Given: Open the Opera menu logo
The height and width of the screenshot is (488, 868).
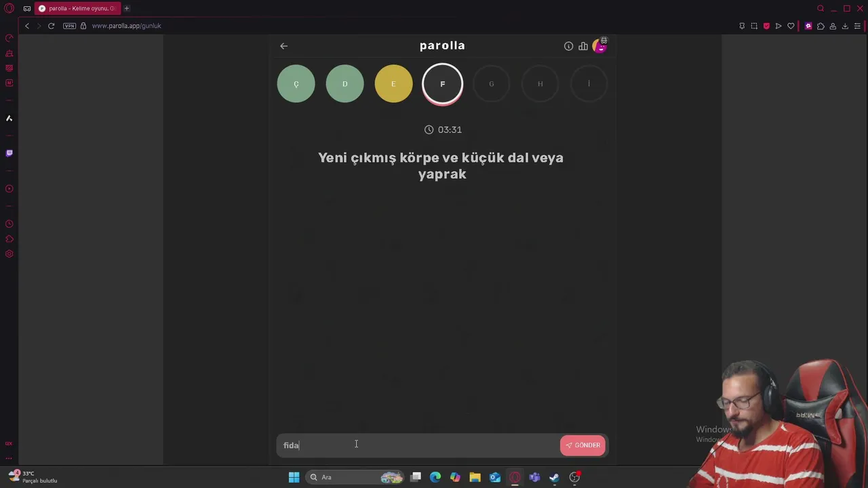Looking at the screenshot, I should [9, 8].
